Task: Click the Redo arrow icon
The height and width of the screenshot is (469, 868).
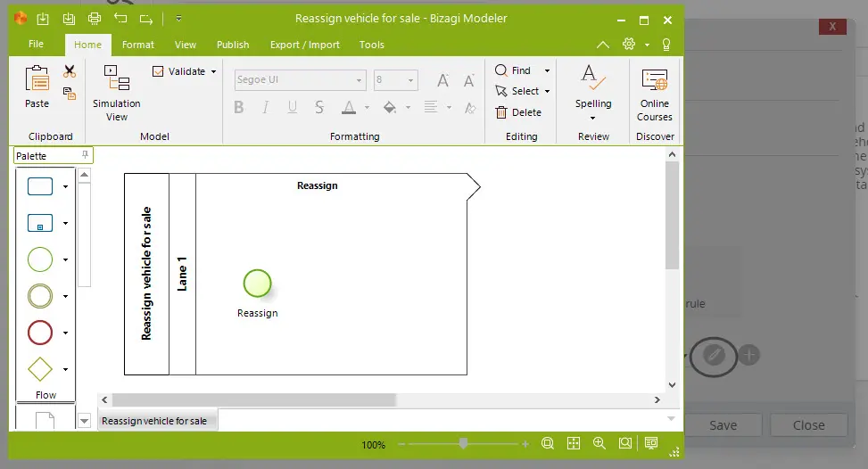Action: click(146, 20)
